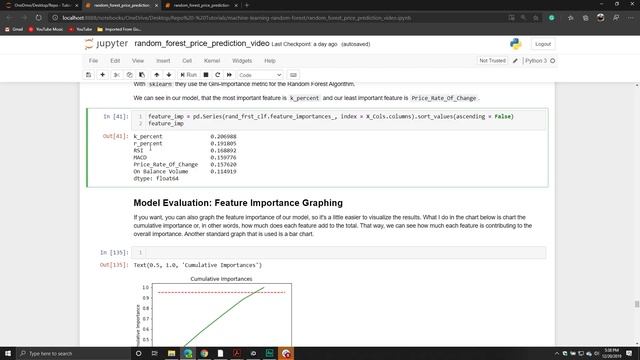Click the Logout button
Image resolution: width=640 pixels, height=360 pixels.
pyautogui.click(x=543, y=44)
